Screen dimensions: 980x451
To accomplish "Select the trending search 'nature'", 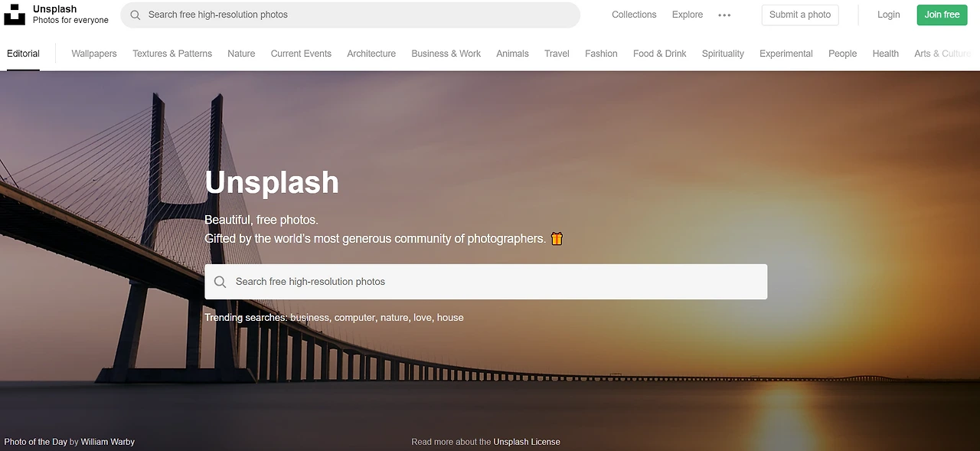I will pos(394,317).
